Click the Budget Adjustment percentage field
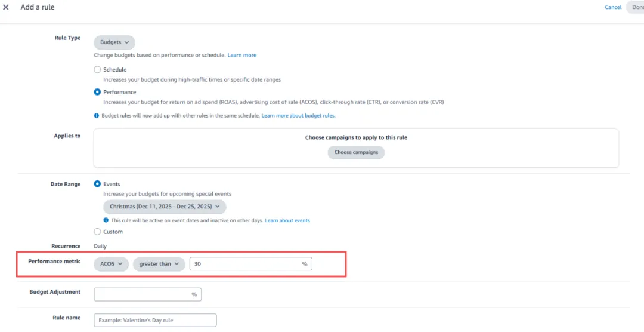 click(143, 294)
